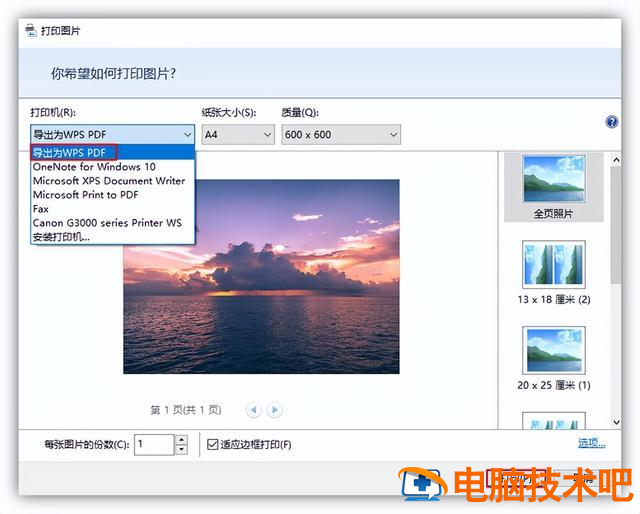Screen dimensions: 640x514
Task: Click layout list scroll down arrow
Action: click(x=616, y=422)
